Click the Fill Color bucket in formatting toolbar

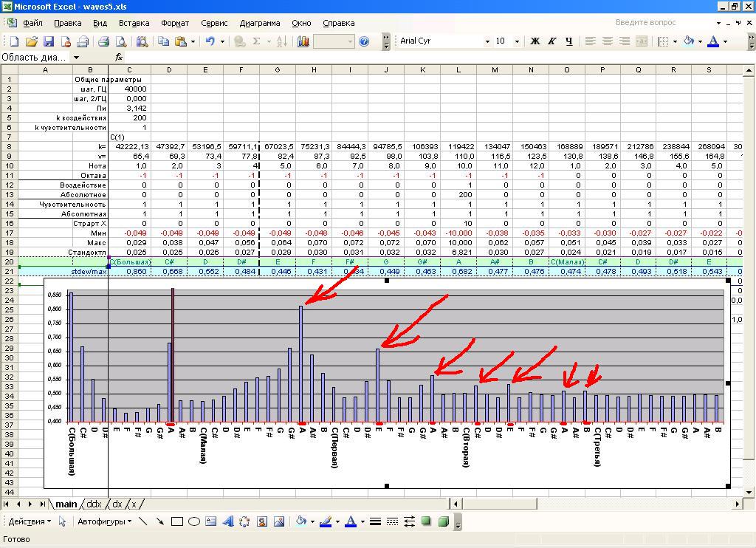point(689,41)
